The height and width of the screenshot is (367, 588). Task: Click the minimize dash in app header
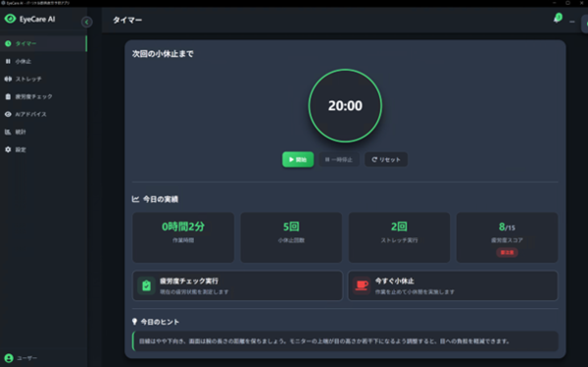572,22
